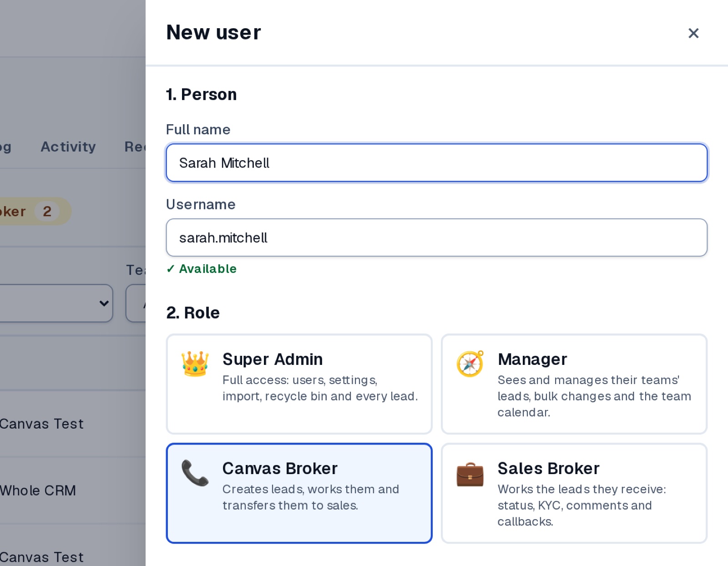Image resolution: width=728 pixels, height=566 pixels.
Task: Click the Username input field
Action: pos(436,238)
